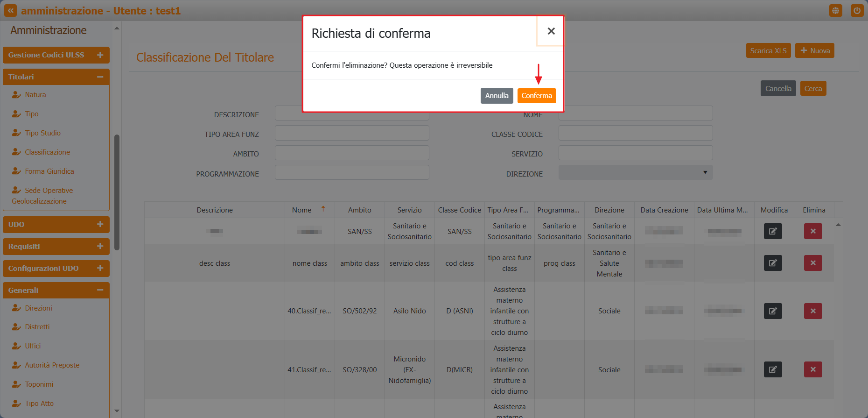Open the DIREZIONE dropdown
868x418 pixels.
pos(635,172)
